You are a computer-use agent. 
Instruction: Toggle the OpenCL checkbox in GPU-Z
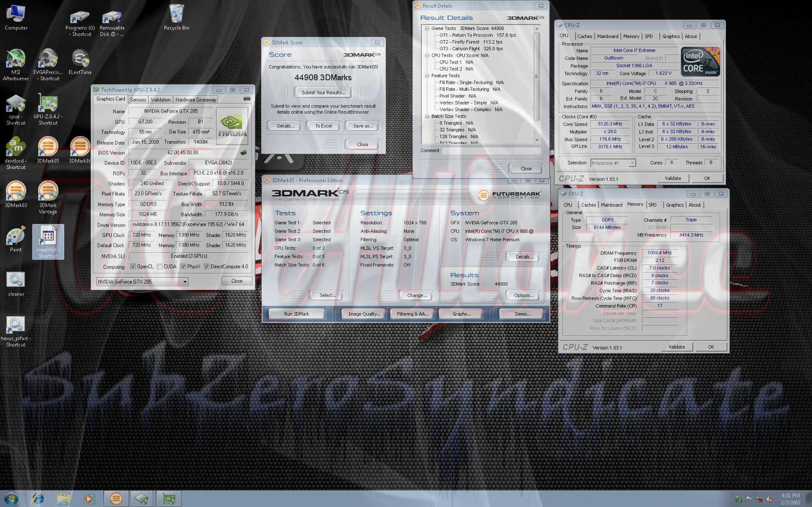pyautogui.click(x=133, y=266)
